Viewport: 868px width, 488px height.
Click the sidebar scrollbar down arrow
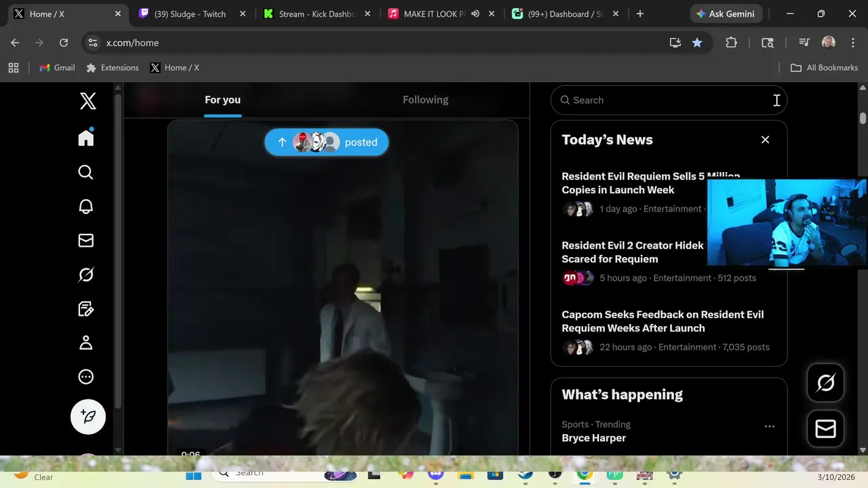click(118, 450)
